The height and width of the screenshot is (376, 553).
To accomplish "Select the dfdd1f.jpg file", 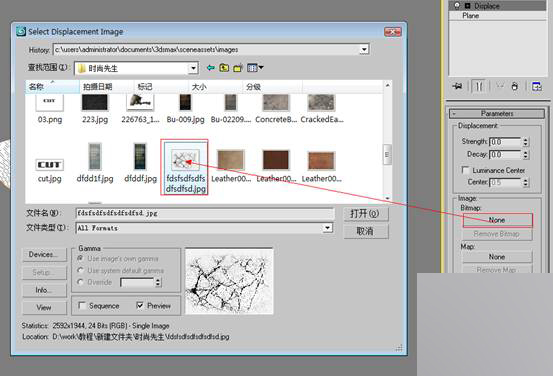I will click(95, 163).
